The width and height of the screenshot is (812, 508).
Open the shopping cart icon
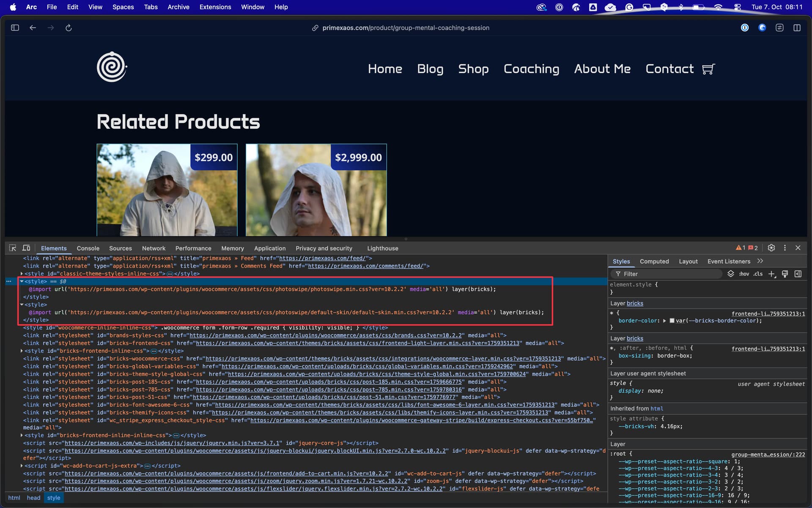(708, 69)
